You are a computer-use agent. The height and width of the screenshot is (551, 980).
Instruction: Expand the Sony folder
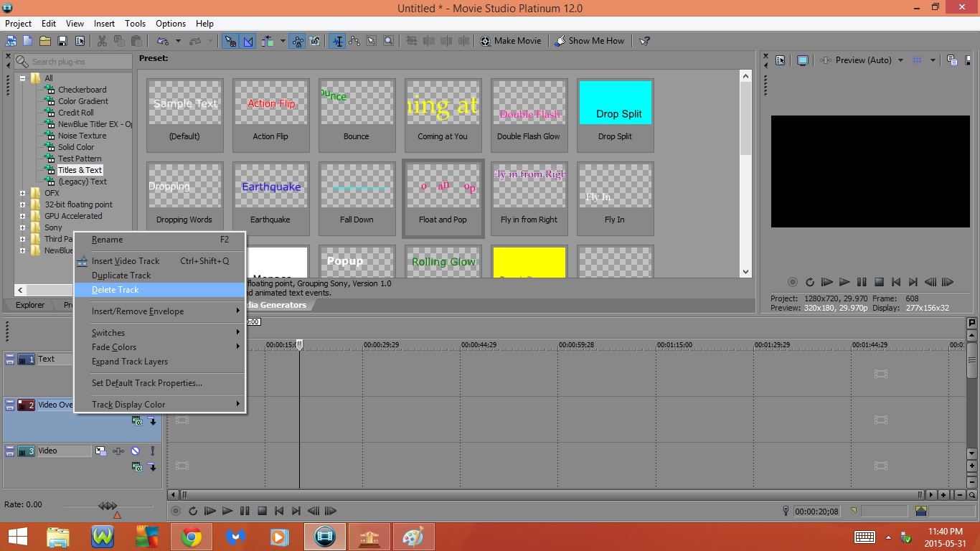pos(23,227)
